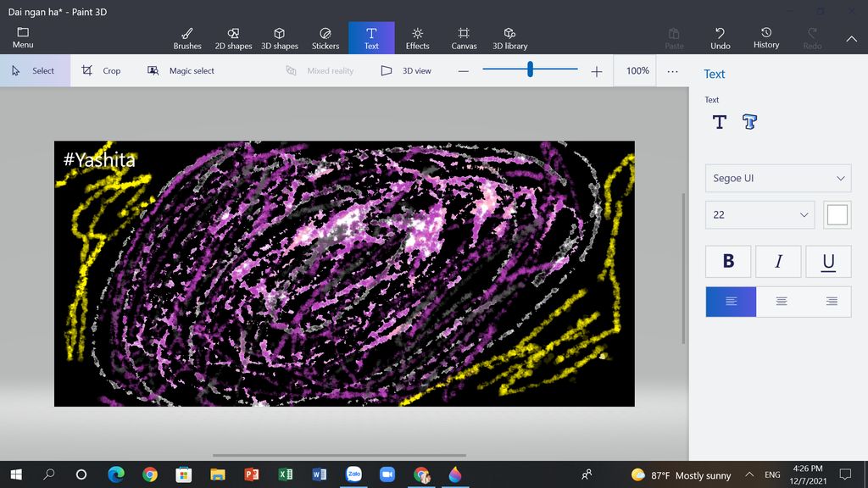Toggle Bold formatting

[x=728, y=261]
